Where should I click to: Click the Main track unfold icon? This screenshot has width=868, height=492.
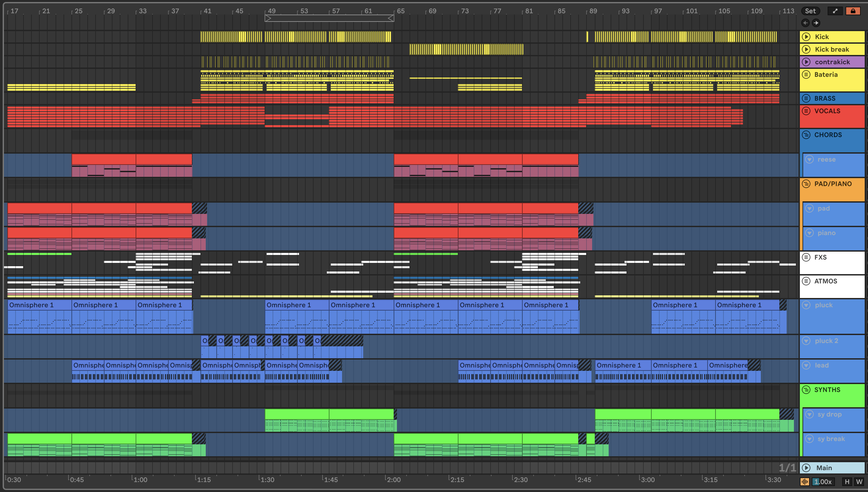(x=806, y=468)
